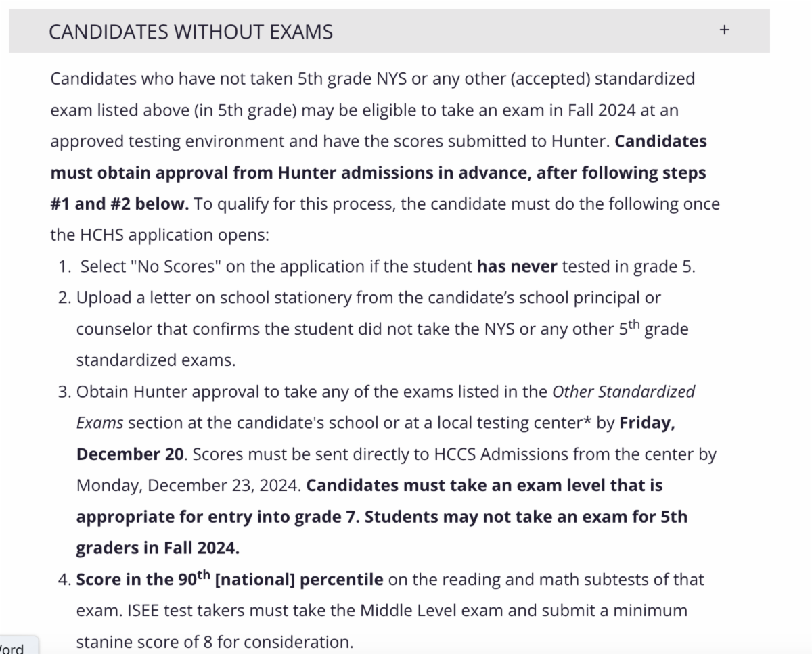This screenshot has height=654, width=812.
Task: Click 'Score in the 90th [national] percentile'
Action: pyautogui.click(x=230, y=580)
